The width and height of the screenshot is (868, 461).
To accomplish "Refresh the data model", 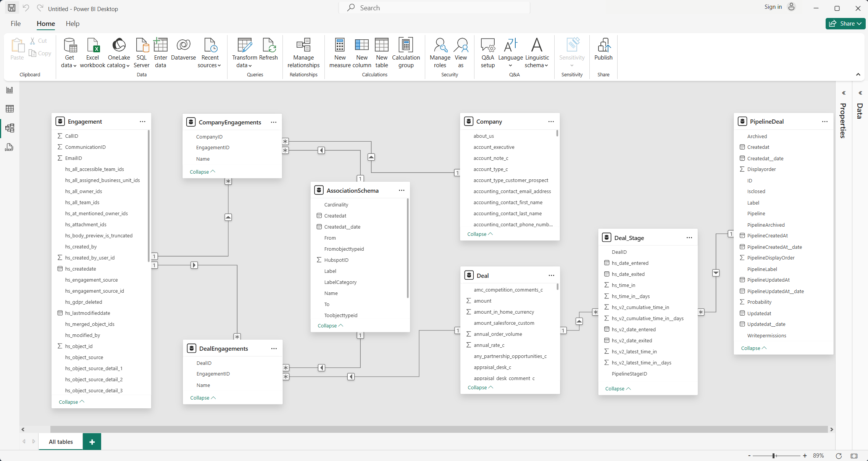I will [x=268, y=50].
